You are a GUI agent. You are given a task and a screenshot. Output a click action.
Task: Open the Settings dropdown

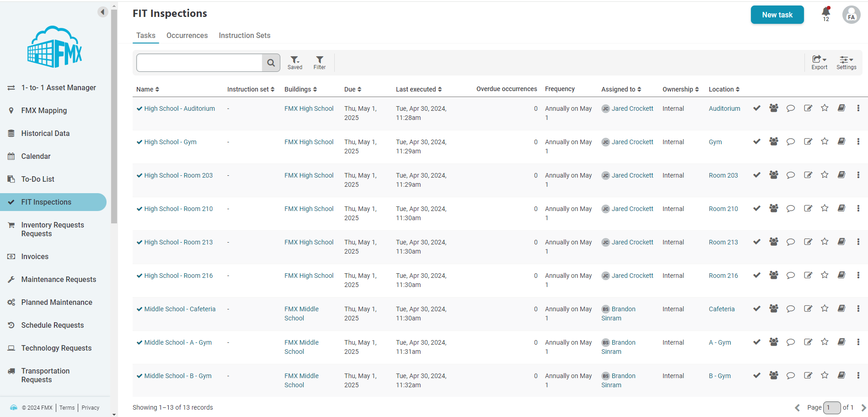coord(846,63)
